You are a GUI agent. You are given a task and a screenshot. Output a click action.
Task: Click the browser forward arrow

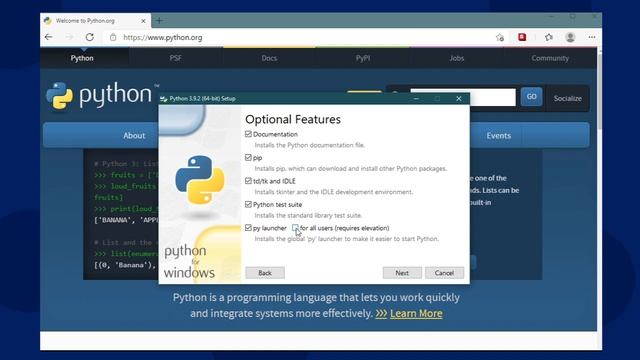click(x=69, y=37)
